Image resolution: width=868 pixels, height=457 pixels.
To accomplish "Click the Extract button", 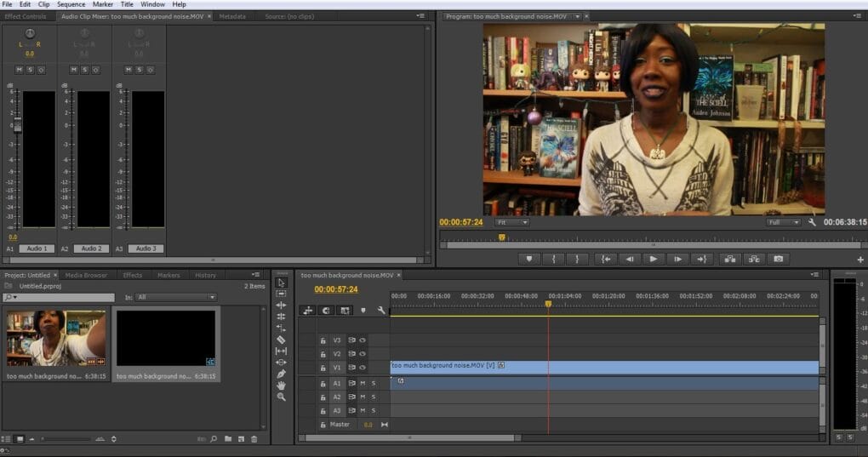I will point(754,259).
